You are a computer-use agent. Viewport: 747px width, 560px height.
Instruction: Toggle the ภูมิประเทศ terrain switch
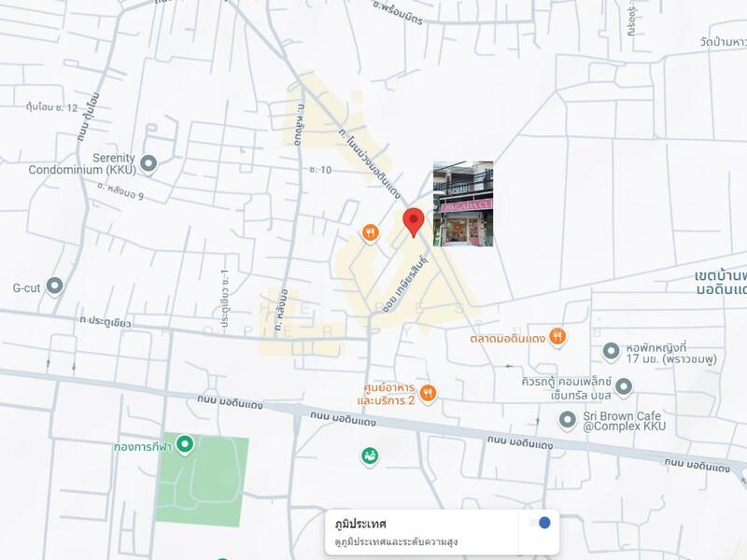click(539, 523)
